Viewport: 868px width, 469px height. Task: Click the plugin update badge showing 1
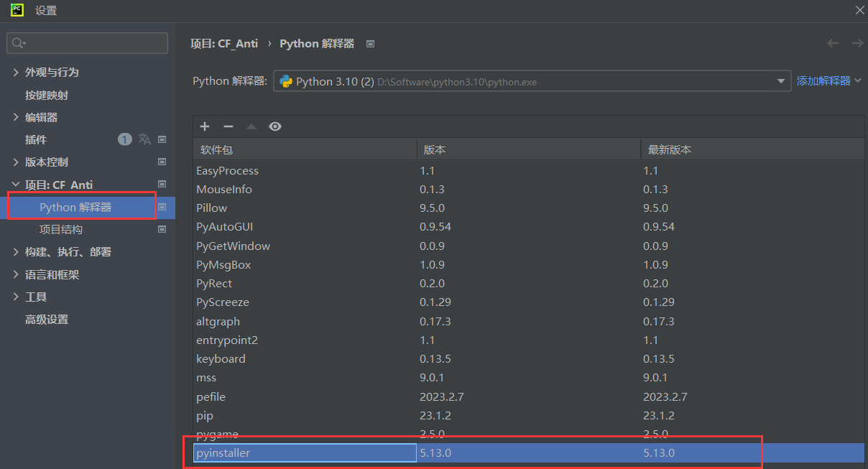coord(125,139)
